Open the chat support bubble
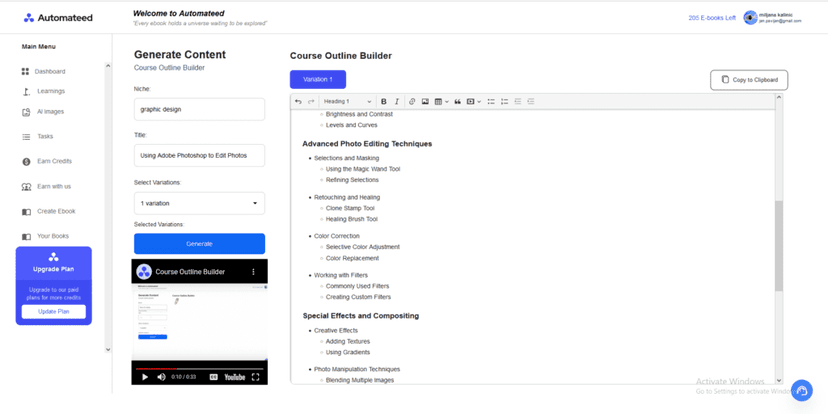The height and width of the screenshot is (414, 828). click(801, 390)
